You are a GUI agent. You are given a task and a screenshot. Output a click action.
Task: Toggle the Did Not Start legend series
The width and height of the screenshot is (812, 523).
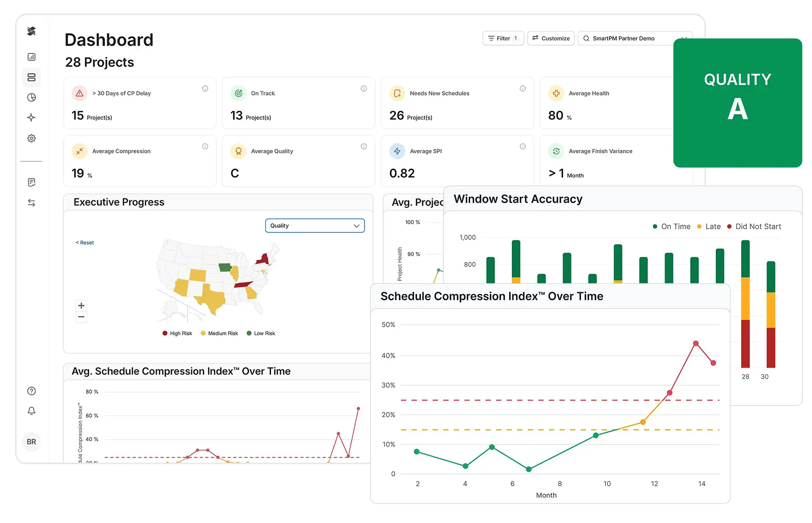click(x=754, y=226)
